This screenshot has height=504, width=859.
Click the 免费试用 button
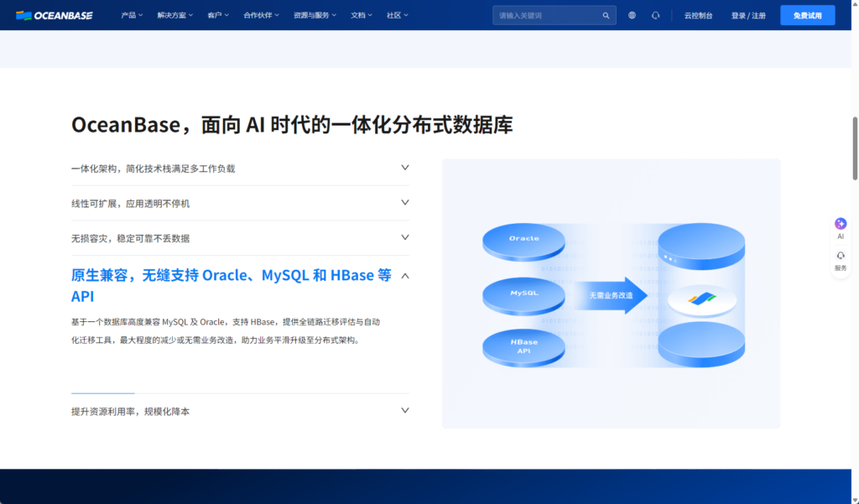[808, 15]
